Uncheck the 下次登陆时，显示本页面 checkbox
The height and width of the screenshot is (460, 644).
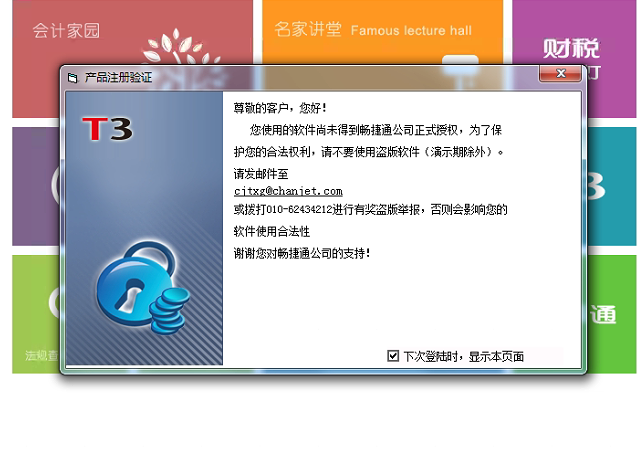(393, 356)
